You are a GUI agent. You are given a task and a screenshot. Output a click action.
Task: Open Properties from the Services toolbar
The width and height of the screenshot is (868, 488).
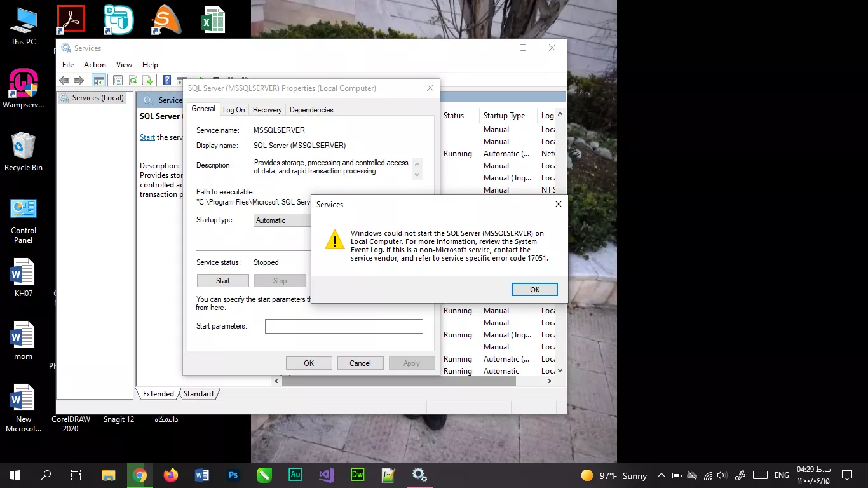pos(118,80)
